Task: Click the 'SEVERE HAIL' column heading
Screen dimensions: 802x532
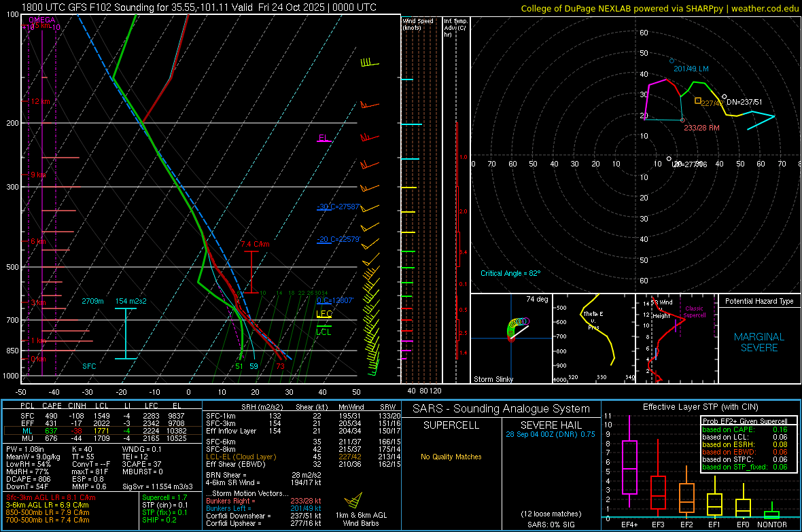Action: click(551, 425)
